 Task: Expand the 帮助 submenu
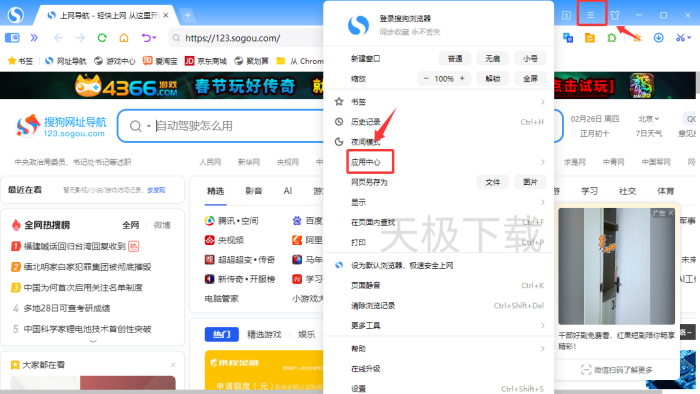[438, 348]
